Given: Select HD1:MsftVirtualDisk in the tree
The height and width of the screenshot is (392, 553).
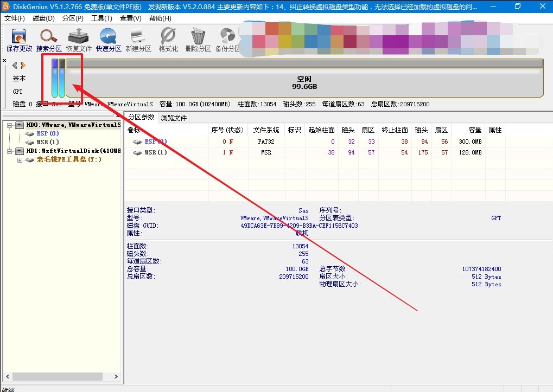Looking at the screenshot, I should (73, 151).
